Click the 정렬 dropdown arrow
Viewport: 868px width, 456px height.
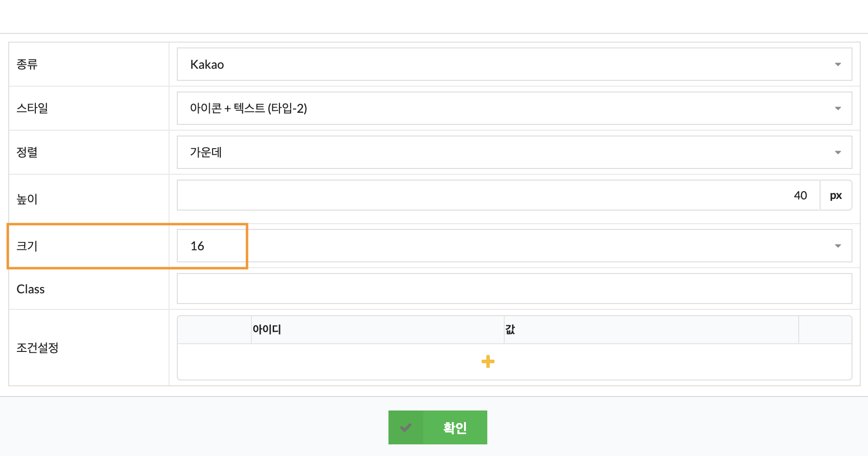pos(837,152)
